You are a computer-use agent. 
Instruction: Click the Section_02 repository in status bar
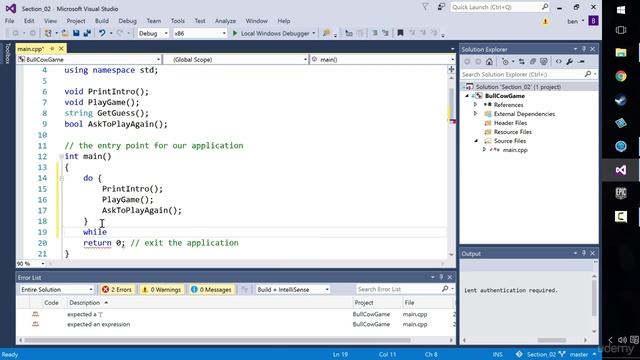(541, 354)
